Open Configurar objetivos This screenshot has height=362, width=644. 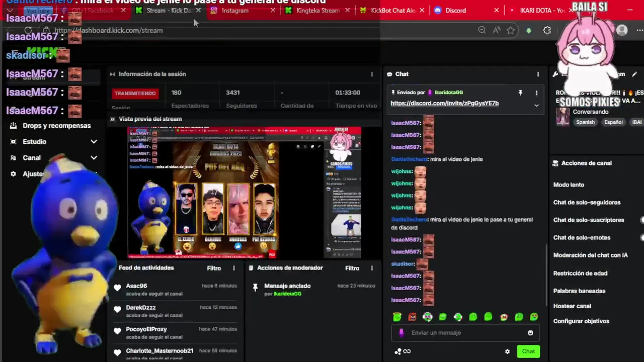(x=581, y=321)
